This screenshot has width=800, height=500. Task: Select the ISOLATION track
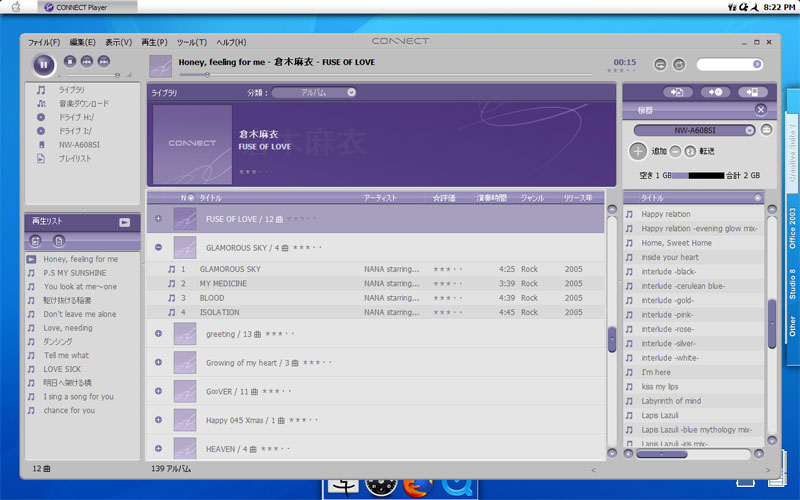coord(375,312)
